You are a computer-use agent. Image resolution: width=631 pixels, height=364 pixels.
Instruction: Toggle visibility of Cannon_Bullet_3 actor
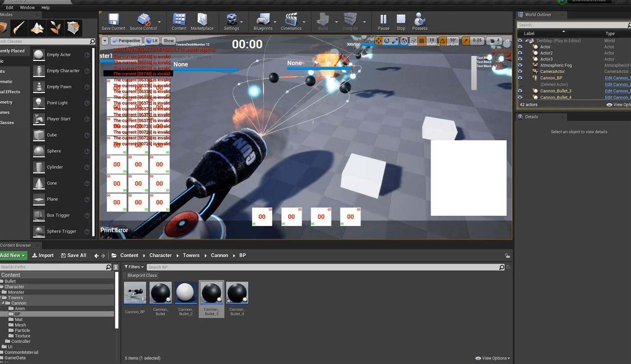[520, 91]
